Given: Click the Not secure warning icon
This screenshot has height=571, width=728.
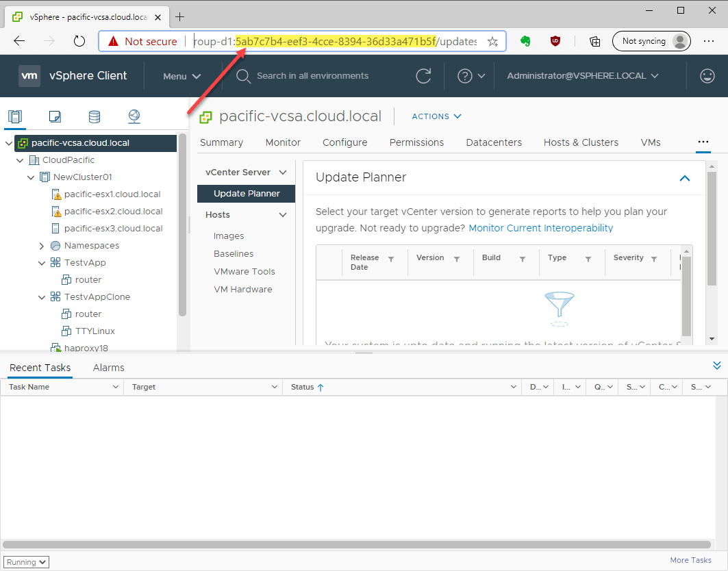Looking at the screenshot, I should point(113,41).
